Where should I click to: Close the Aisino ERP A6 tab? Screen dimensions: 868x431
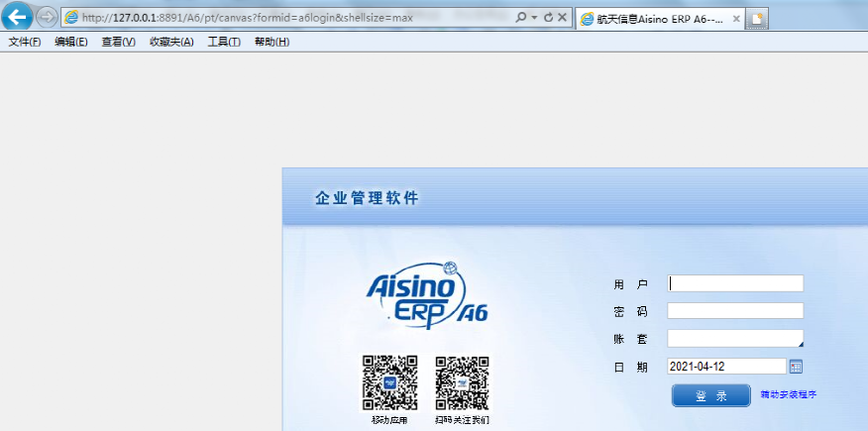tap(736, 19)
